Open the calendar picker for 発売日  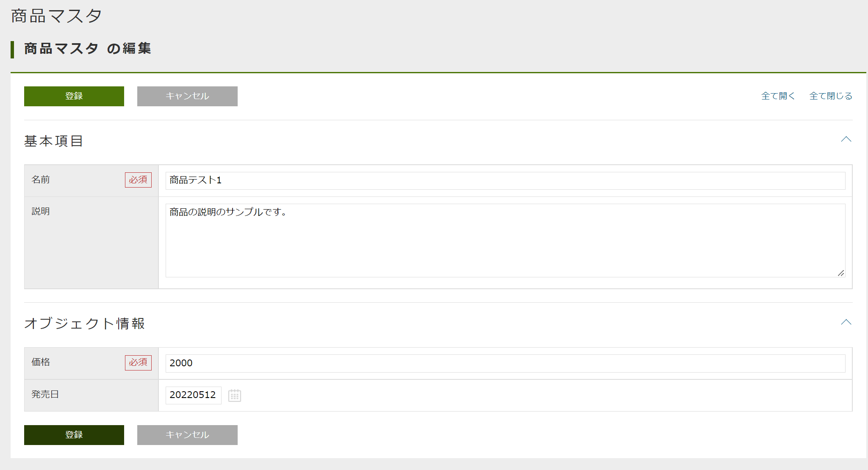[235, 395]
